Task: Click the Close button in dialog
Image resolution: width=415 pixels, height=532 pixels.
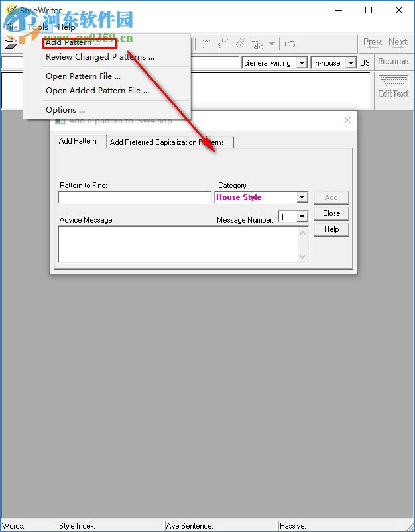Action: (x=331, y=213)
